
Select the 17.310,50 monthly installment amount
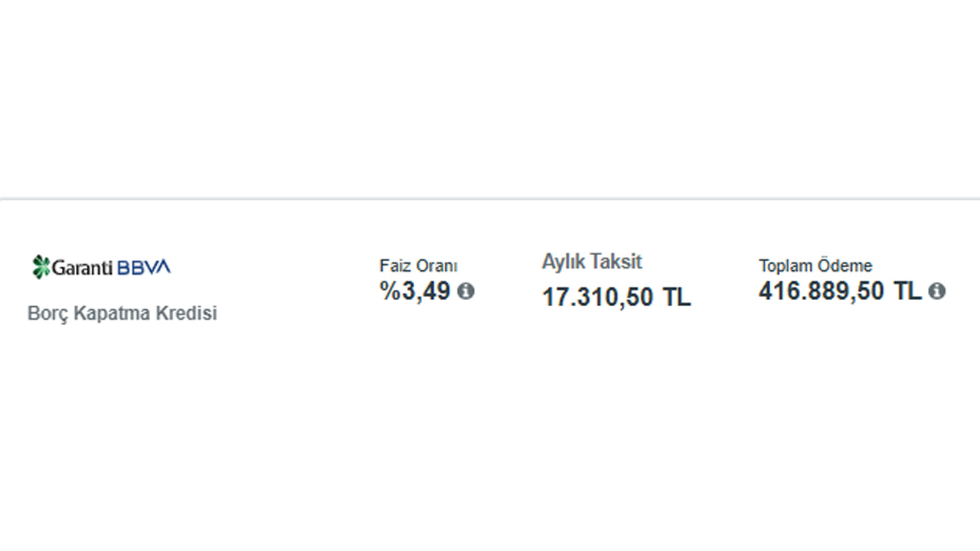pos(599,297)
